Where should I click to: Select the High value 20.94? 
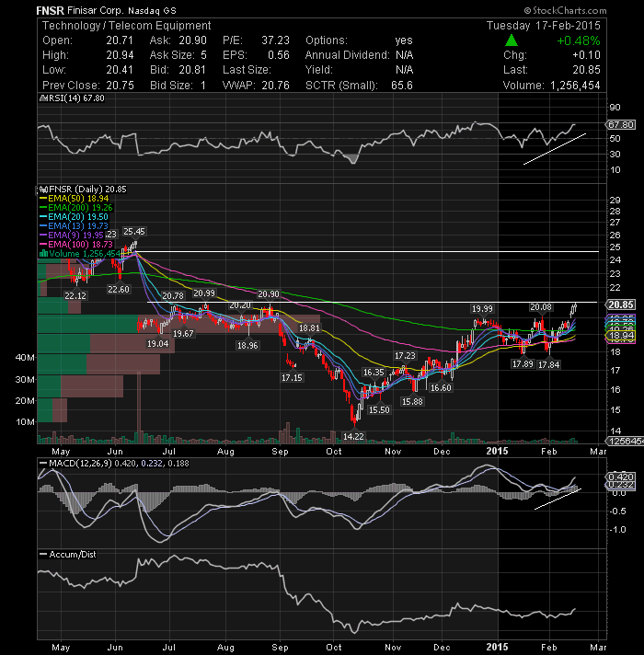click(x=120, y=55)
